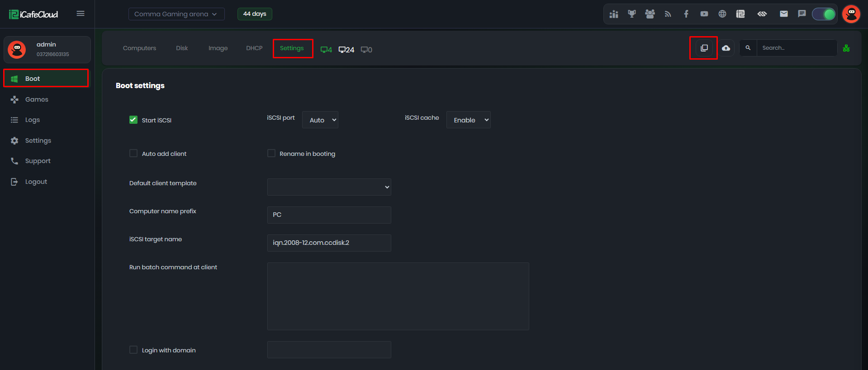The image size is (868, 370).
Task: Click the Boot settings heading
Action: 140,85
